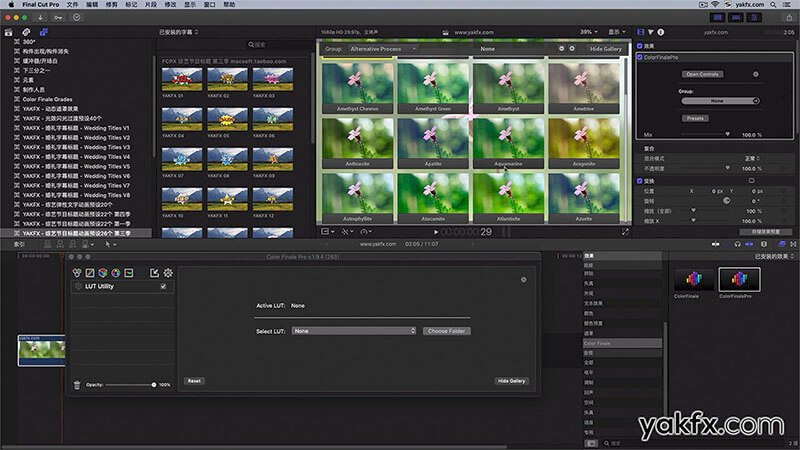The image size is (800, 450).
Task: Select the Aquamarine gallery preset thumbnail
Action: 508,143
